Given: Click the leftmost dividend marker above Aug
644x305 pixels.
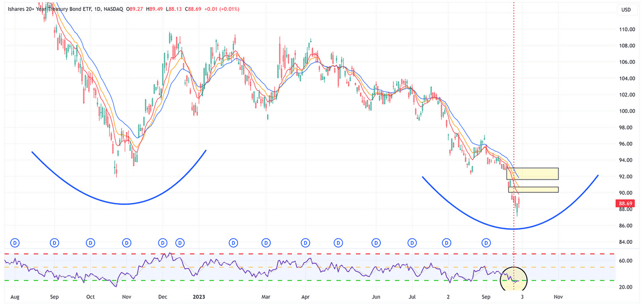Looking at the screenshot, I should pyautogui.click(x=15, y=243).
